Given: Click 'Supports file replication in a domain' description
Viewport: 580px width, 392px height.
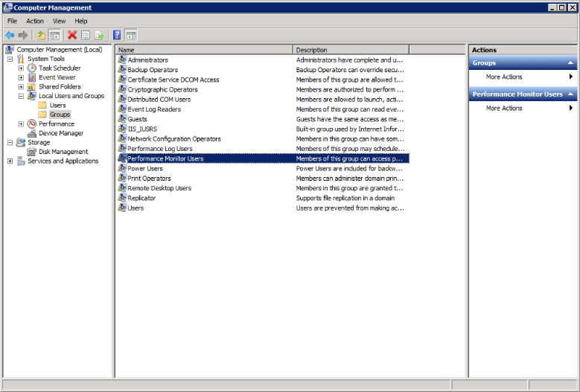Looking at the screenshot, I should pos(345,198).
